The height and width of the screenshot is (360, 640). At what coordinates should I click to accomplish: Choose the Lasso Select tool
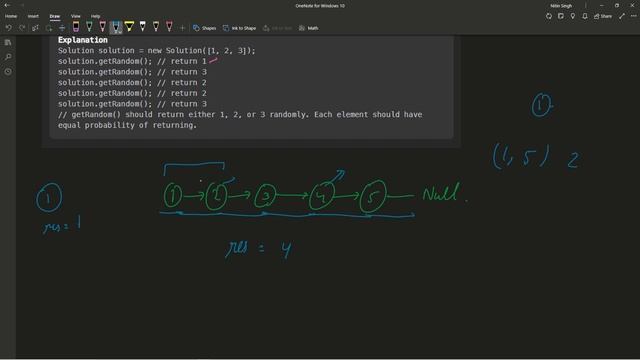[49, 28]
